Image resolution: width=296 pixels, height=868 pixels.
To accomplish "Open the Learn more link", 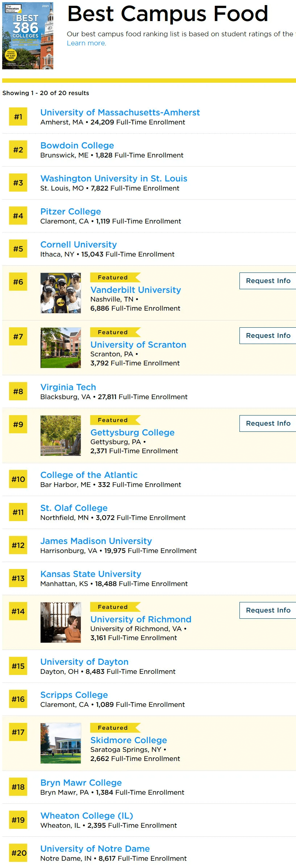I will 86,43.
